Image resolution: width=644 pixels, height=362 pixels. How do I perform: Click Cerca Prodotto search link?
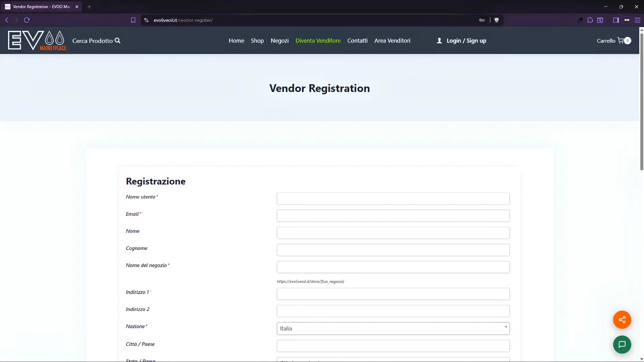93,41
